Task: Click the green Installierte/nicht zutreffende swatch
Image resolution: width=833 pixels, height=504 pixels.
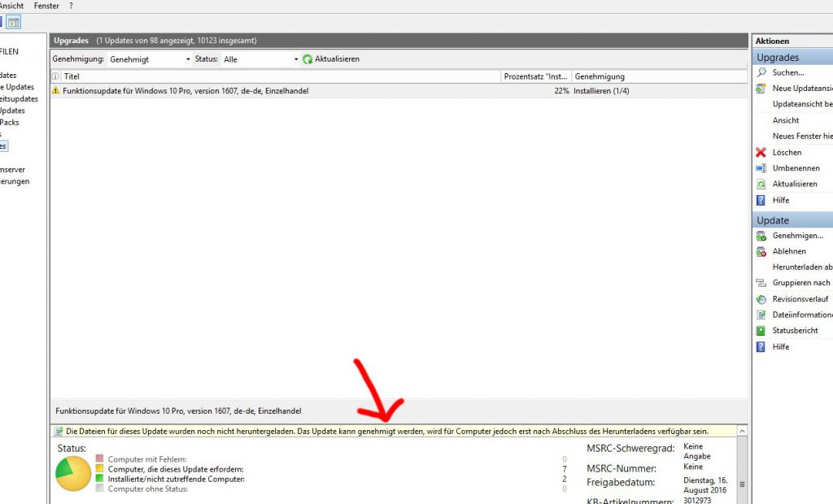Action: pos(100,478)
